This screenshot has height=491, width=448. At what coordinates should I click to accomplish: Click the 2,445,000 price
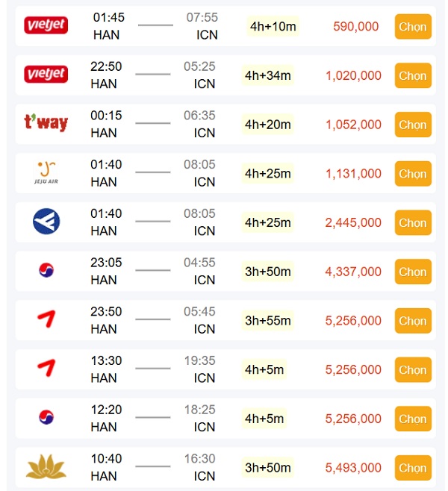[353, 222]
